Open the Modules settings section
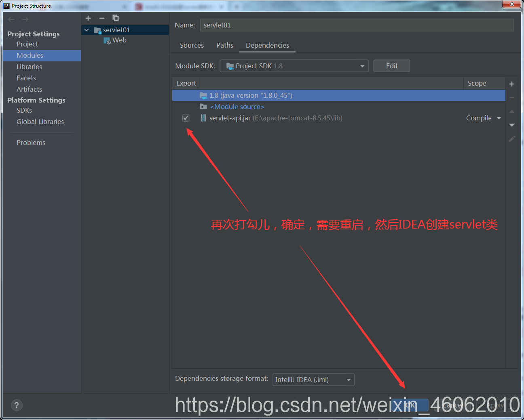The height and width of the screenshot is (420, 524). pos(42,55)
